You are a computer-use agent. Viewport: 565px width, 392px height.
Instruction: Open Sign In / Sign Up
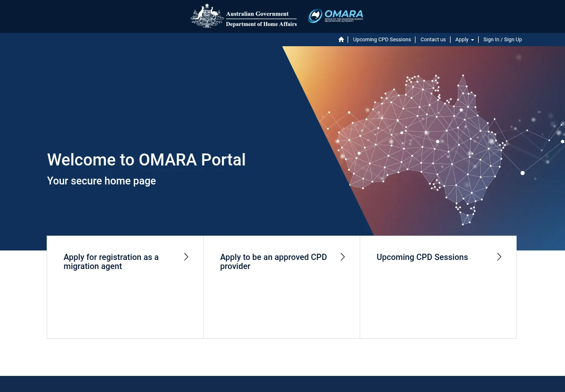tap(502, 40)
